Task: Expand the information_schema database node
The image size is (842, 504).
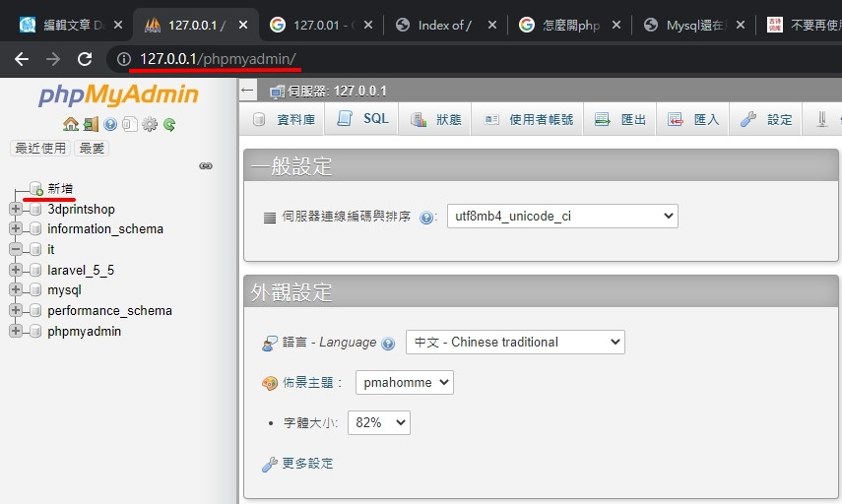Action: (16, 228)
